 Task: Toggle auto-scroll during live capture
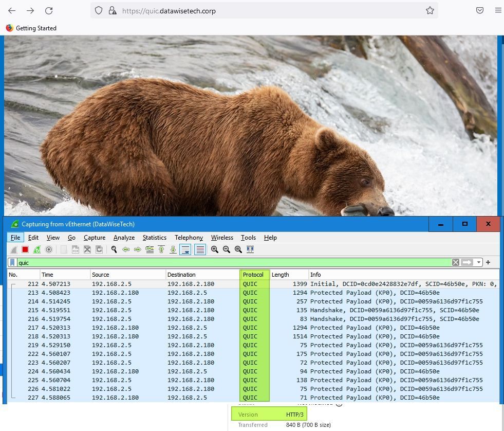click(185, 249)
